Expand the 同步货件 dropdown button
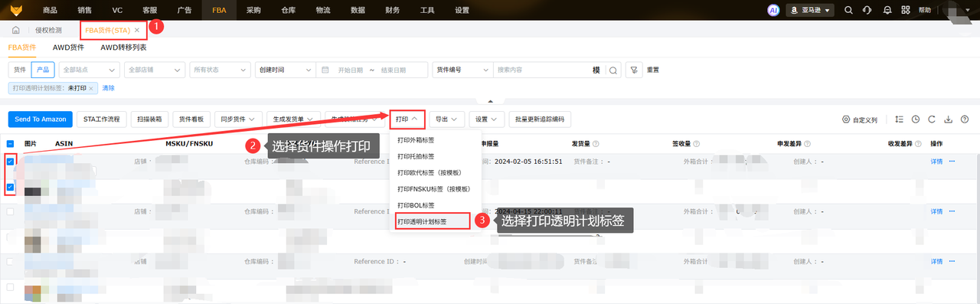 tap(238, 119)
